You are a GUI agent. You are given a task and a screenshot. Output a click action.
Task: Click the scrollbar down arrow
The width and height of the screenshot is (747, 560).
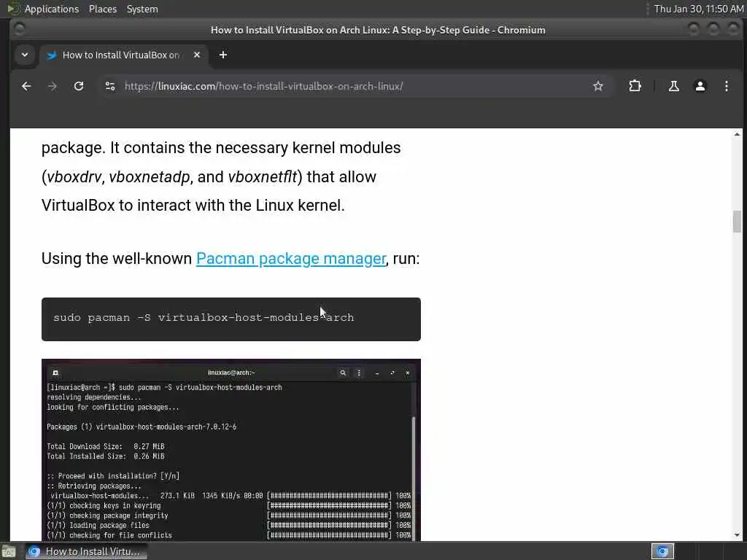pyautogui.click(x=737, y=534)
